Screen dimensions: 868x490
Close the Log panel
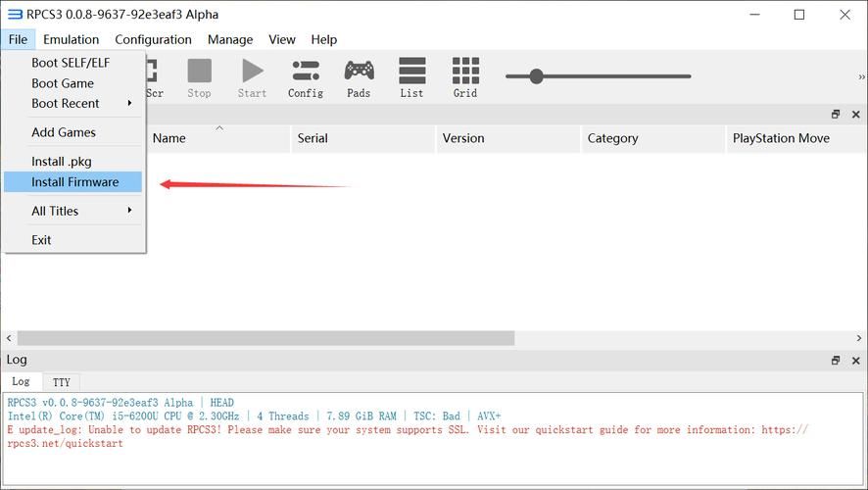pos(856,361)
